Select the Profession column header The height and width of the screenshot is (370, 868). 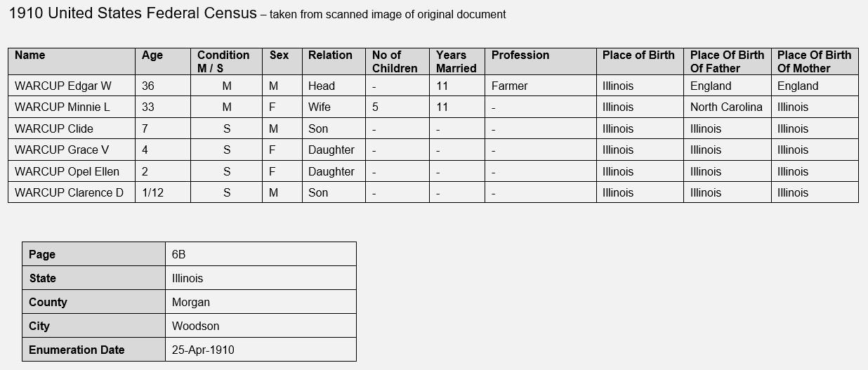[x=541, y=61]
